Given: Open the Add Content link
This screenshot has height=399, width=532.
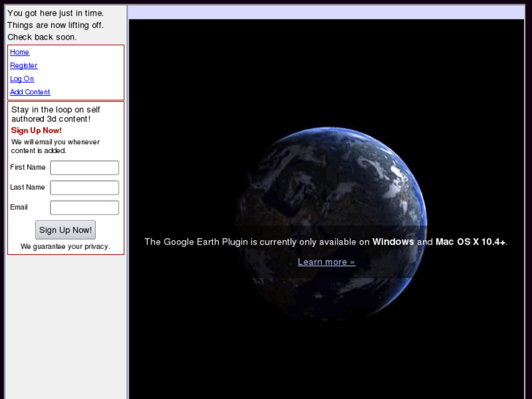Looking at the screenshot, I should (30, 92).
